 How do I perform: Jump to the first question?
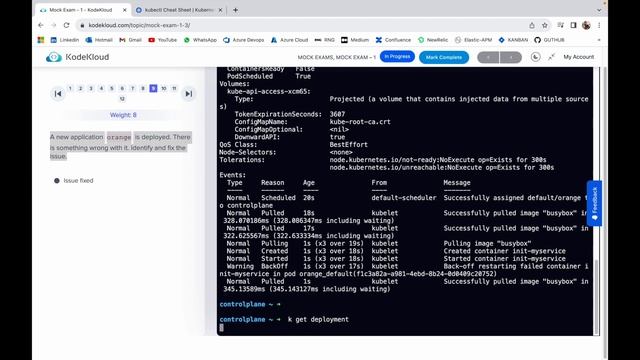(58, 94)
